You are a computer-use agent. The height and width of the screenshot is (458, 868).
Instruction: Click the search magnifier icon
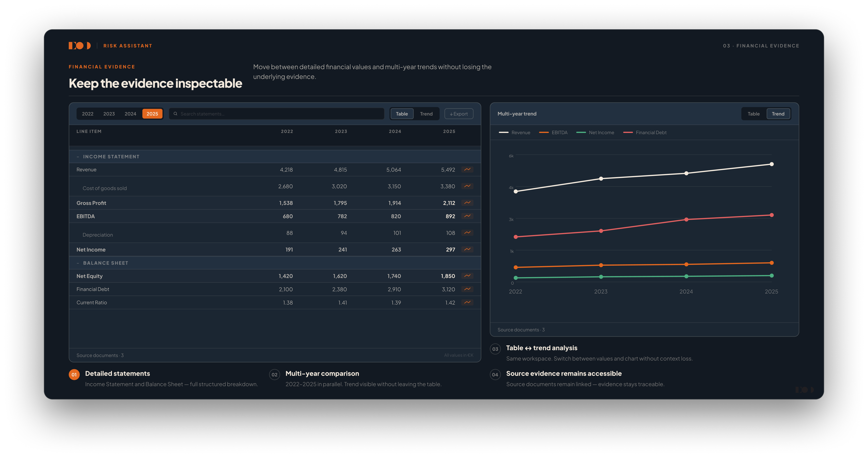(x=175, y=114)
